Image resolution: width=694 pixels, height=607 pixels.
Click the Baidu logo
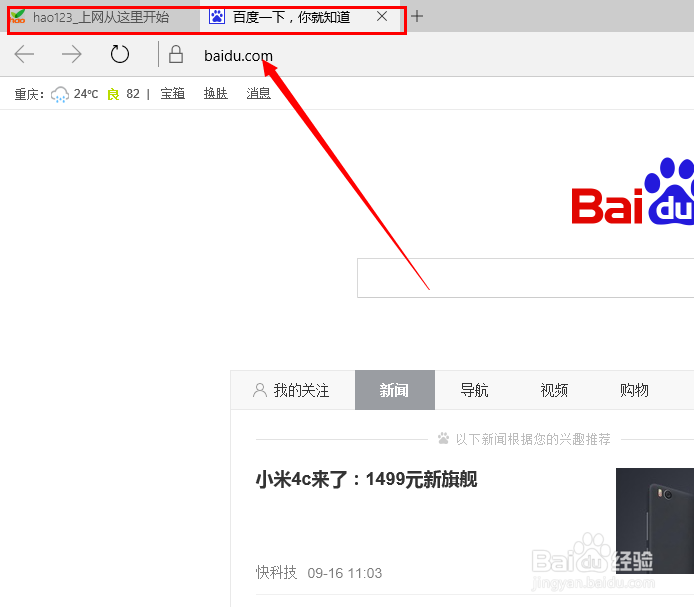[633, 192]
